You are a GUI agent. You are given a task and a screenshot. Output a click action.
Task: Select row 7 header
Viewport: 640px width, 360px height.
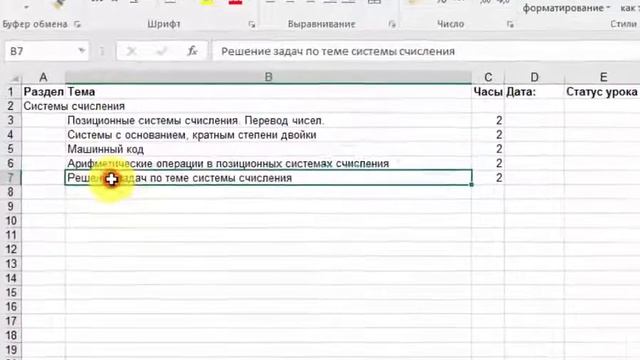click(11, 178)
